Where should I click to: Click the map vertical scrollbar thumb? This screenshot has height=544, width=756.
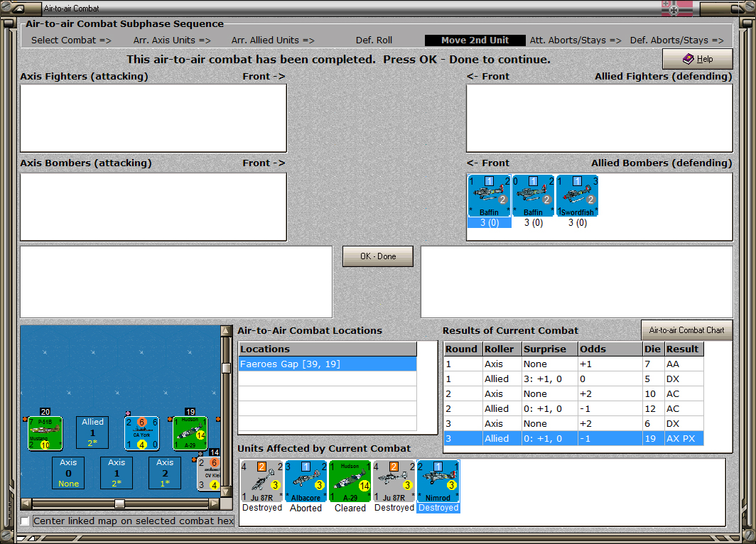226,368
